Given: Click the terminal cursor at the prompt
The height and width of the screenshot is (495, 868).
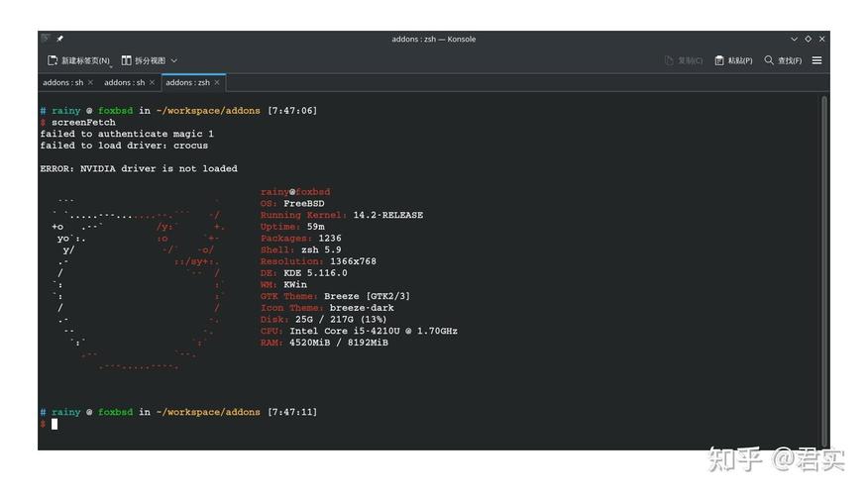Looking at the screenshot, I should pos(54,424).
